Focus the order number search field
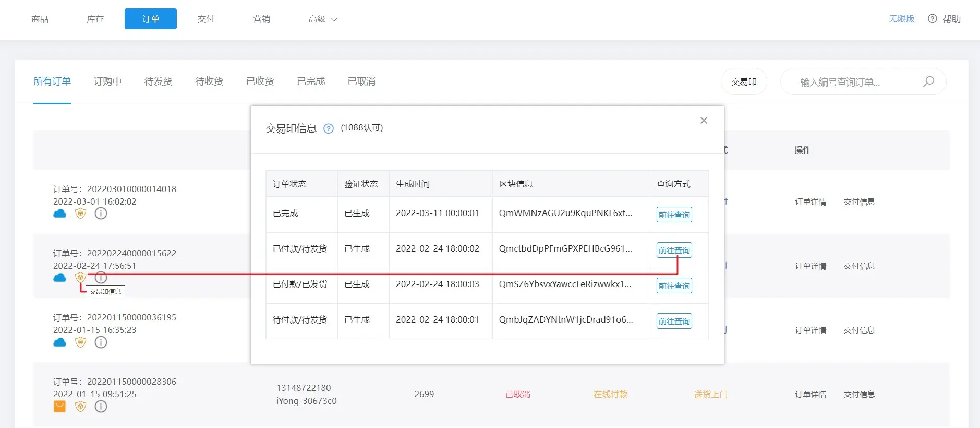The height and width of the screenshot is (428, 980). pyautogui.click(x=855, y=82)
